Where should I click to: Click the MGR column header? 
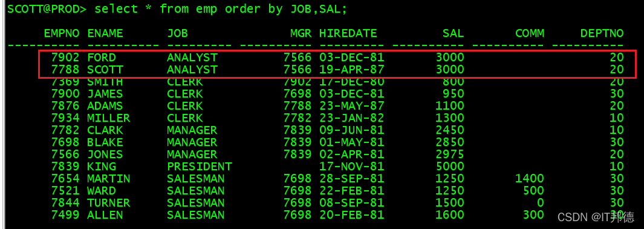pos(301,33)
